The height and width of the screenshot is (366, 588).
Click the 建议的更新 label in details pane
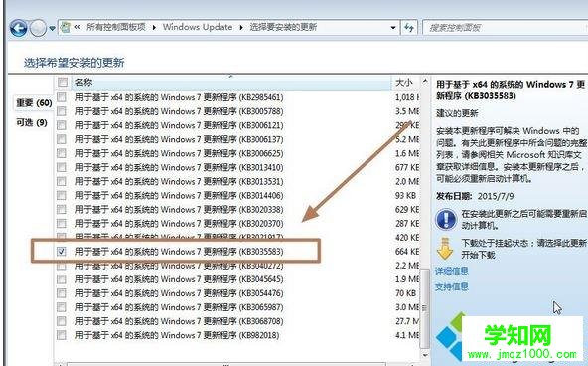[x=457, y=113]
